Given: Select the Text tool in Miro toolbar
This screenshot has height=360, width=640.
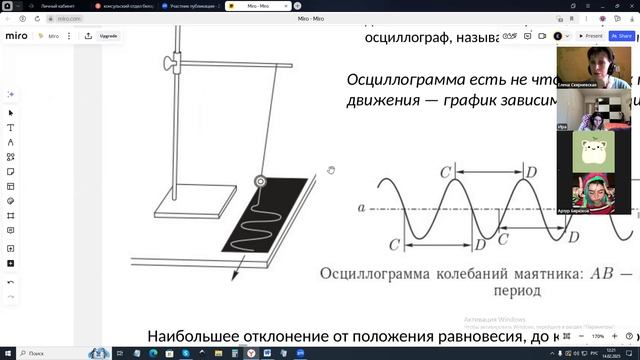Looking at the screenshot, I should point(11,128).
